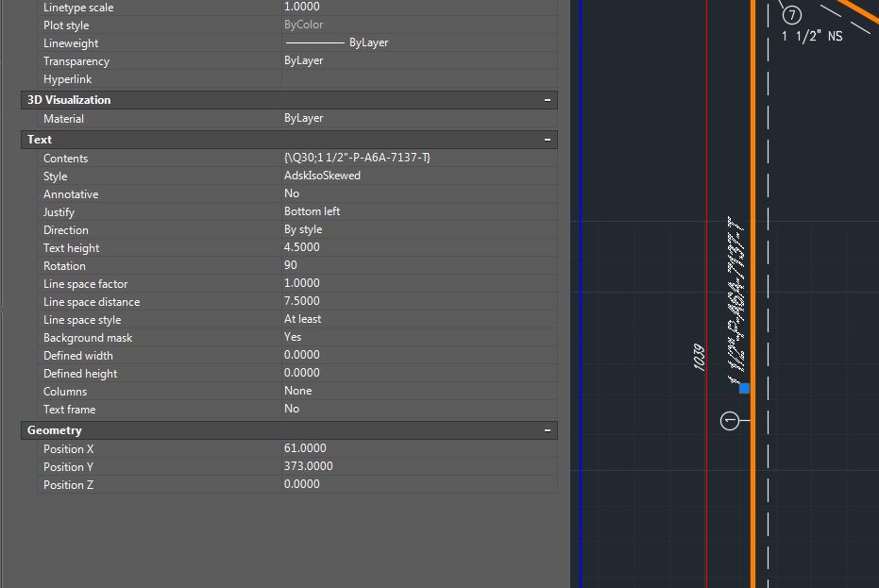Click the 3D Visualization section header bar
This screenshot has width=879, height=588.
pyautogui.click(x=283, y=99)
